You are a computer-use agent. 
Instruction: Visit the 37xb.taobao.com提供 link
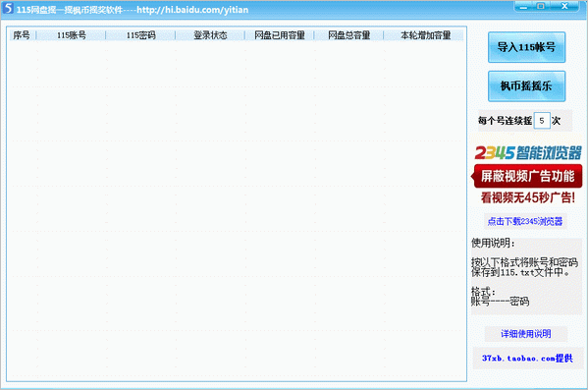[527, 359]
